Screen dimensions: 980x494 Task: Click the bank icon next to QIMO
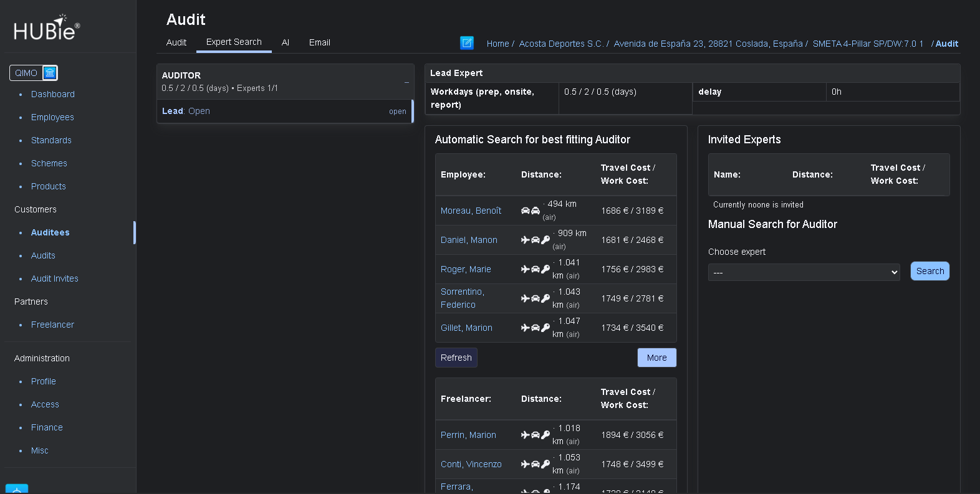click(50, 73)
